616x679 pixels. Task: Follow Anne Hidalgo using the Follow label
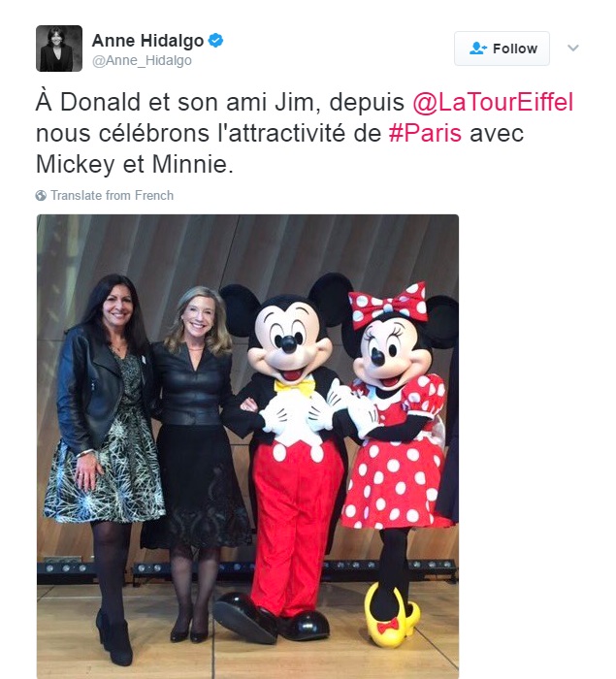click(515, 48)
